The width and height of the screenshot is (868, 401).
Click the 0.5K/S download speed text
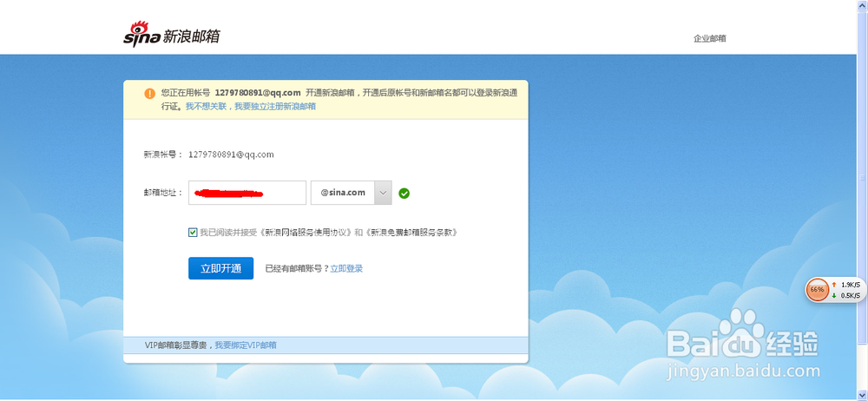[849, 296]
